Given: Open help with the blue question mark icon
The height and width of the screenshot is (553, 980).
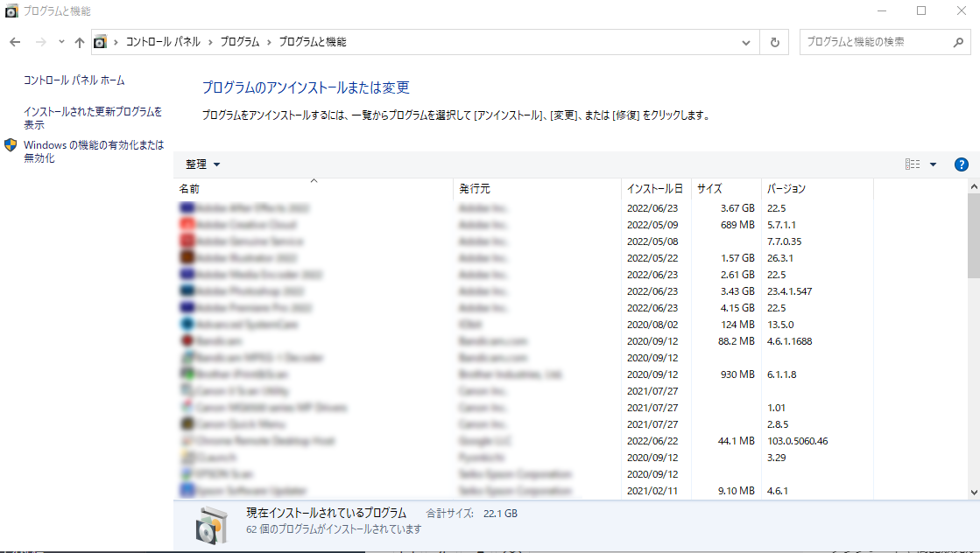Looking at the screenshot, I should [962, 164].
